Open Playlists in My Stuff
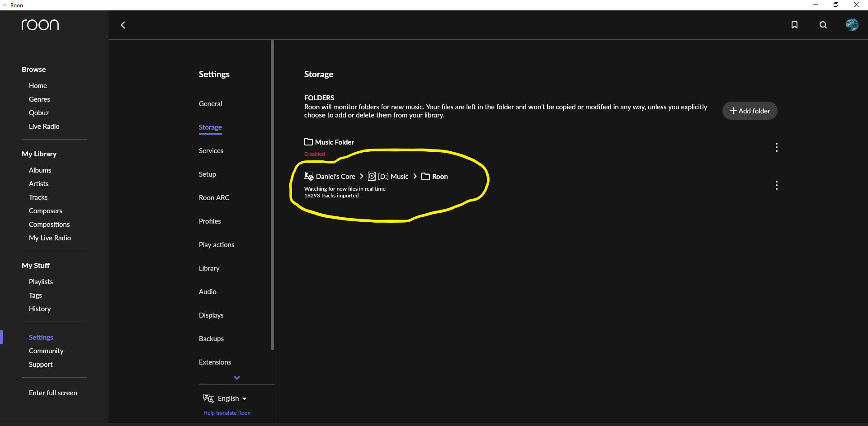This screenshot has height=426, width=868. click(41, 282)
